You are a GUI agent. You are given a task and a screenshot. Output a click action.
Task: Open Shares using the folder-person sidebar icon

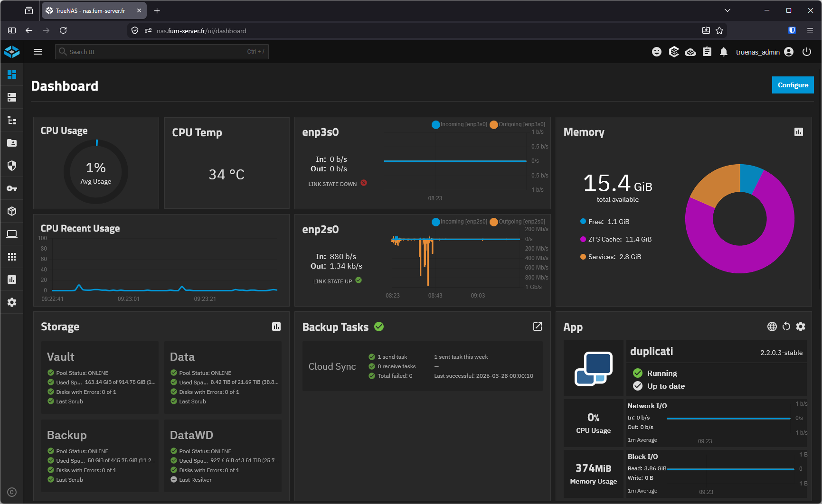tap(11, 143)
